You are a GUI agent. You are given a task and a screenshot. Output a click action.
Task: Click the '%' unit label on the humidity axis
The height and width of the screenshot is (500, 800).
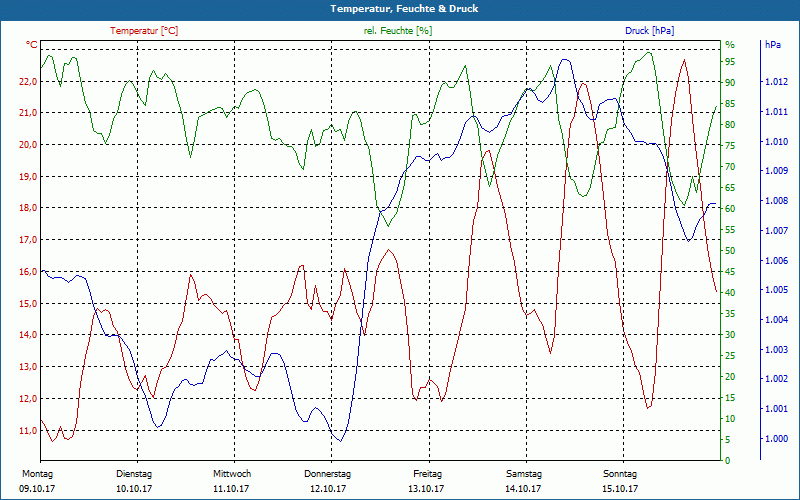click(x=730, y=45)
